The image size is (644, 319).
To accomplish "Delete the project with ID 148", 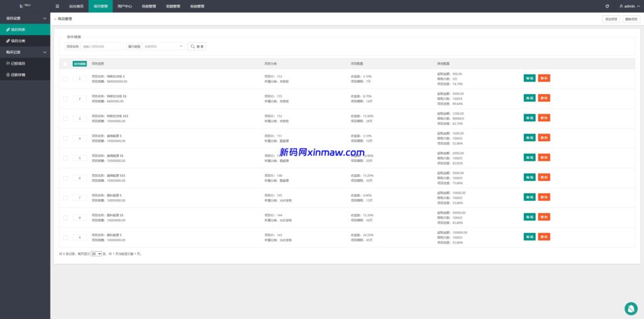I will pyautogui.click(x=544, y=177).
